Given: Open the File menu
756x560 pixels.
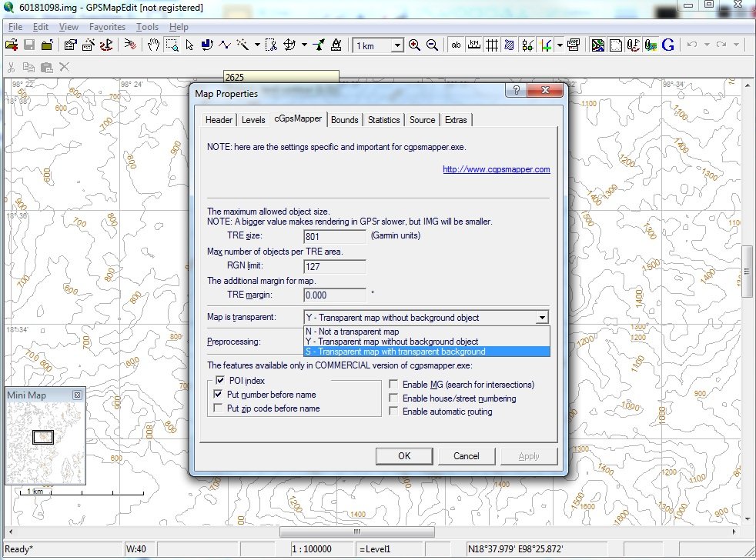Looking at the screenshot, I should (15, 27).
